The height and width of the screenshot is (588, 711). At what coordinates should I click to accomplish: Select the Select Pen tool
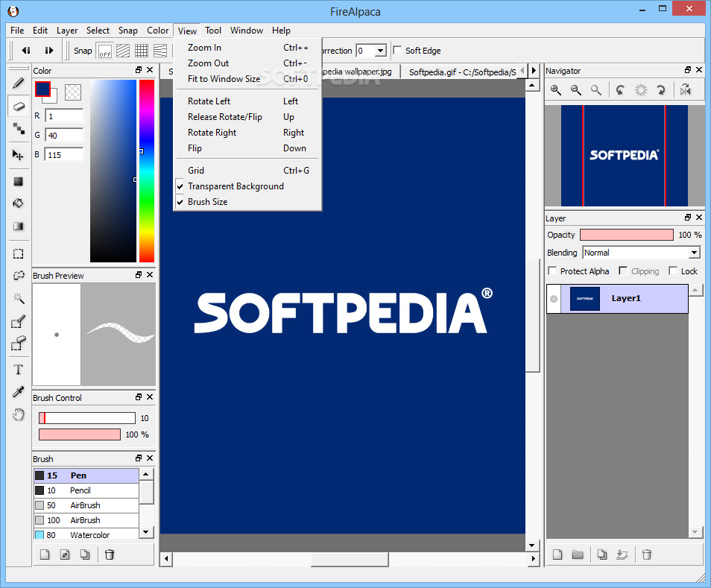[x=18, y=321]
